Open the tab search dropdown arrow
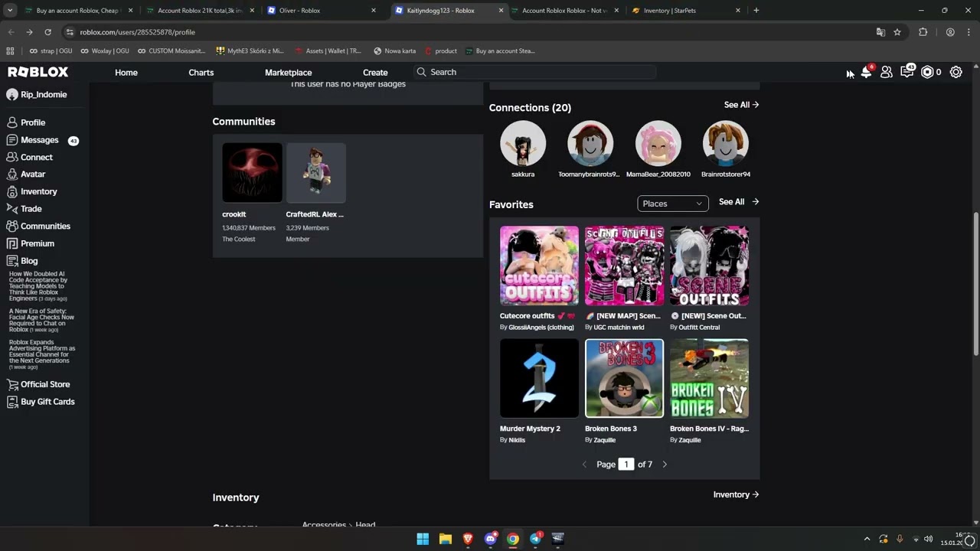This screenshot has width=980, height=551. point(10,10)
